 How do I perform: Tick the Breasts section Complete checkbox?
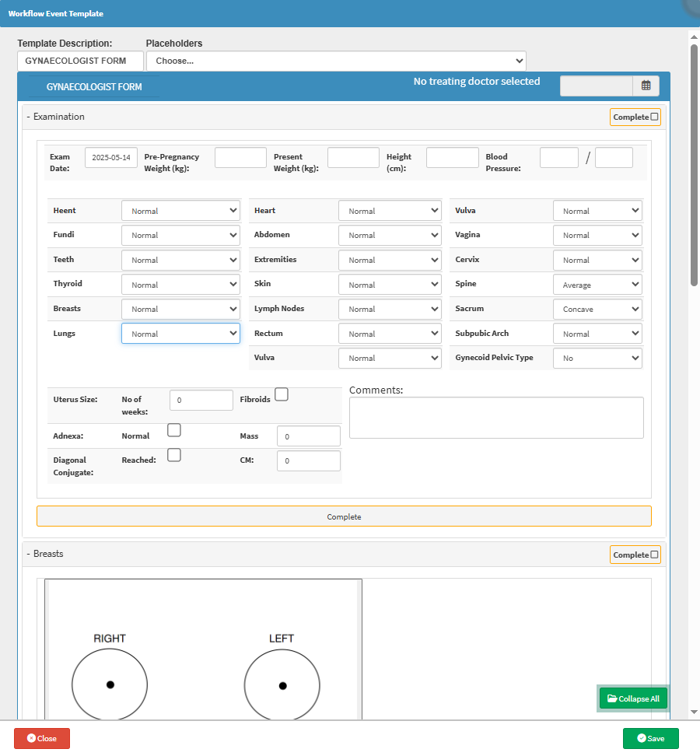[654, 555]
